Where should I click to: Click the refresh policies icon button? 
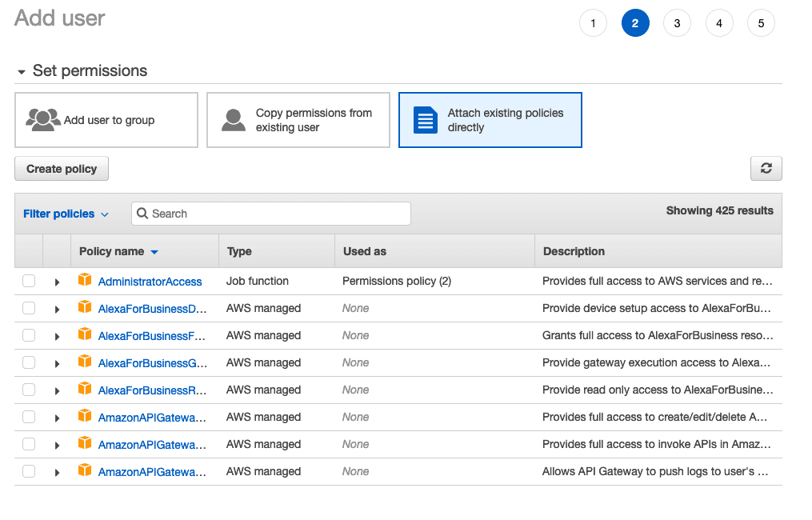(766, 168)
